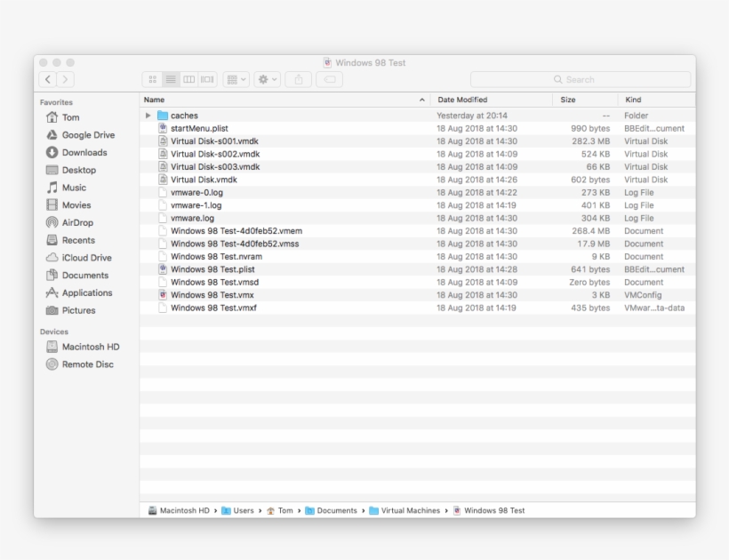Go forward with the right chevron button
Image resolution: width=729 pixels, height=560 pixels.
(x=66, y=79)
